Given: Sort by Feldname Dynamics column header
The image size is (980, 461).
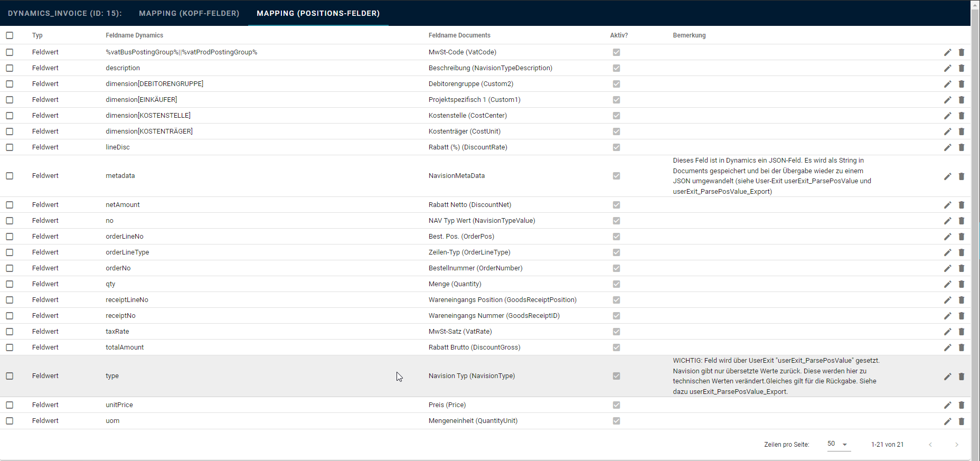Looking at the screenshot, I should (134, 35).
